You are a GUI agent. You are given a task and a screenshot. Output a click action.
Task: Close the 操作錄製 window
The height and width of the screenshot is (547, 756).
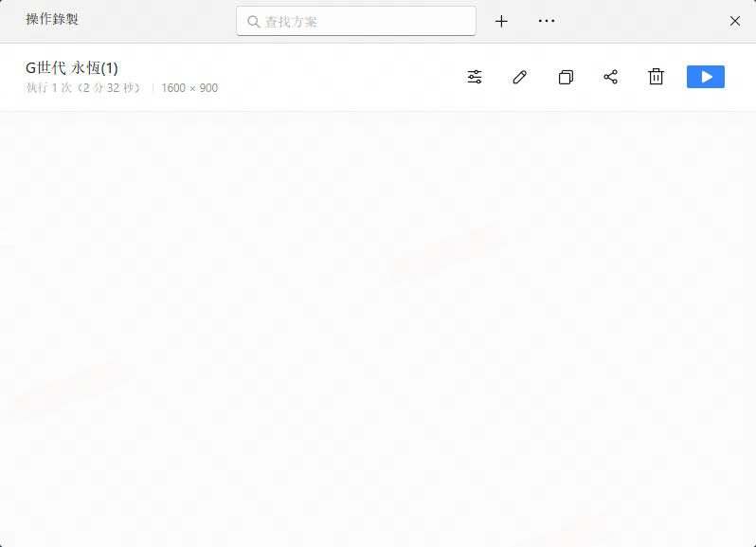(x=735, y=21)
